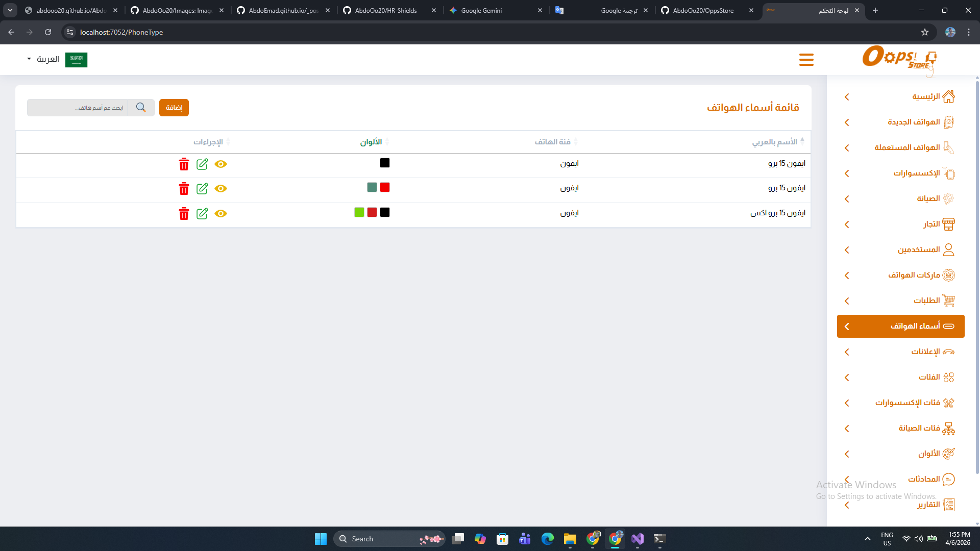Image resolution: width=980 pixels, height=551 pixels.
Task: Open التجار merchants in sidebar
Action: [931, 224]
